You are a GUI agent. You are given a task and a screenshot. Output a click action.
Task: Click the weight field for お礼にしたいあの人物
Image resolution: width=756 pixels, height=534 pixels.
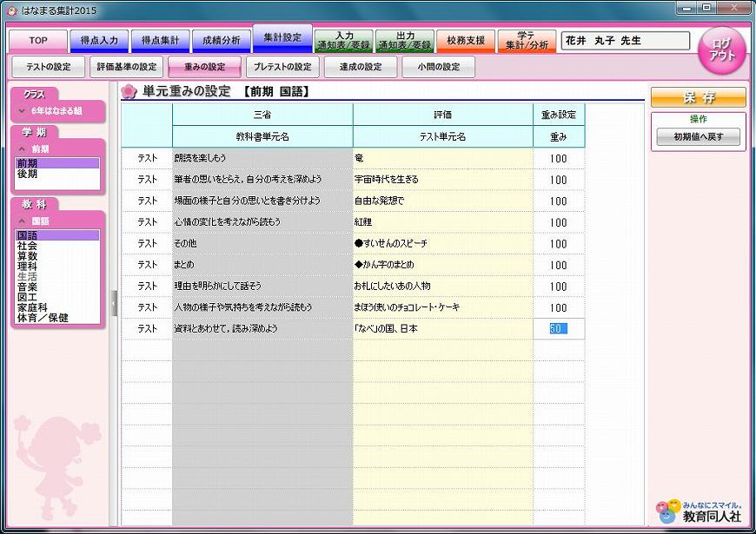tap(559, 287)
